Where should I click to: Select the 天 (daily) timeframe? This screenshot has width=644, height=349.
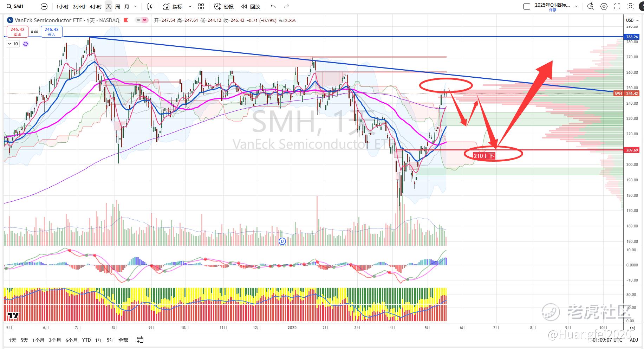(108, 7)
